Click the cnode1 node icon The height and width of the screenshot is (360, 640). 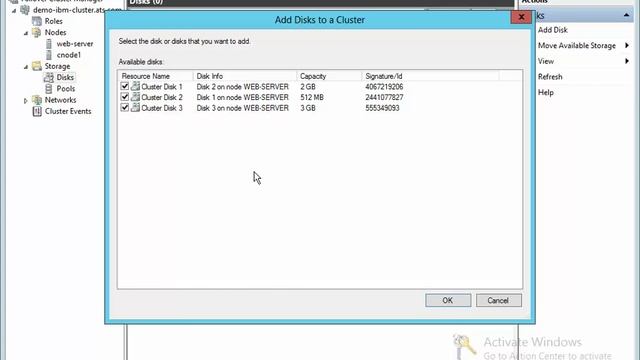click(x=49, y=55)
